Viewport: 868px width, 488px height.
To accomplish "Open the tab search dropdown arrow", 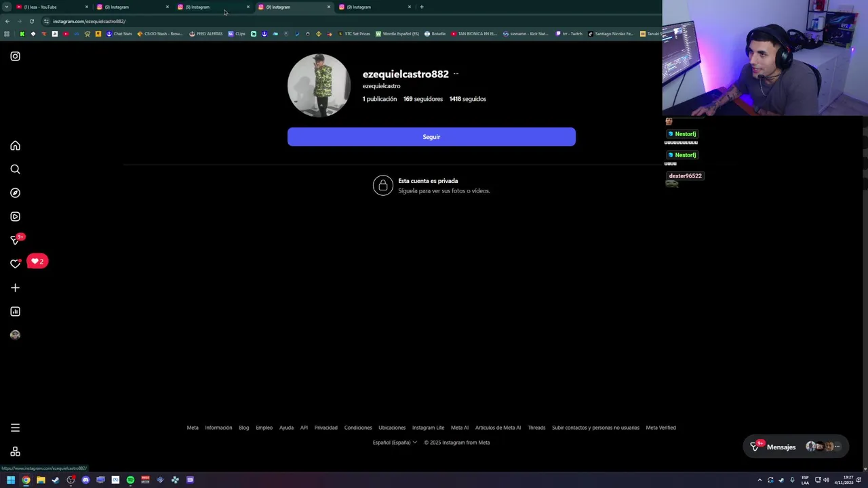I will (x=6, y=7).
